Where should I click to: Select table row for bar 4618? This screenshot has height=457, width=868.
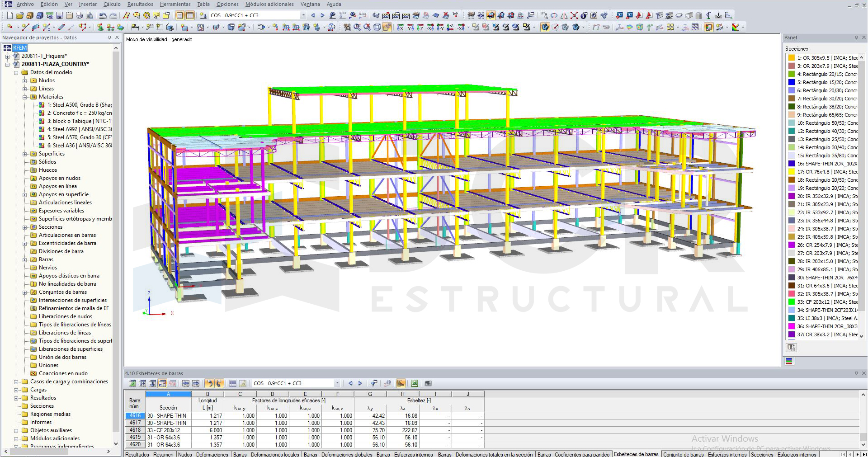pyautogui.click(x=135, y=430)
